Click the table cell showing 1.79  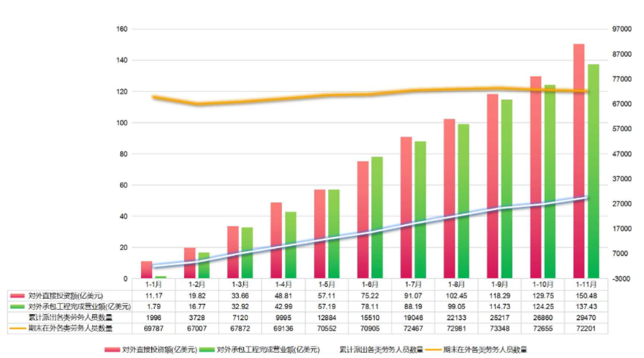[153, 306]
